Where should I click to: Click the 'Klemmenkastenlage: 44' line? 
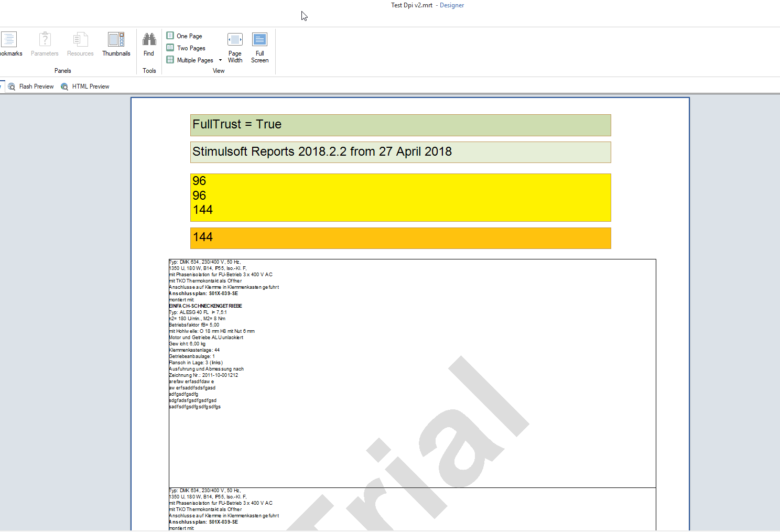click(194, 350)
